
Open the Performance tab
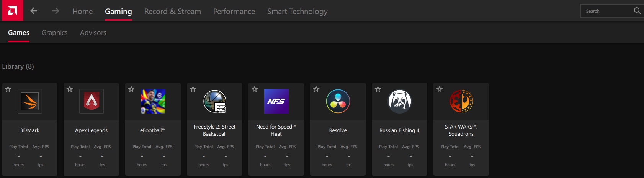click(234, 12)
